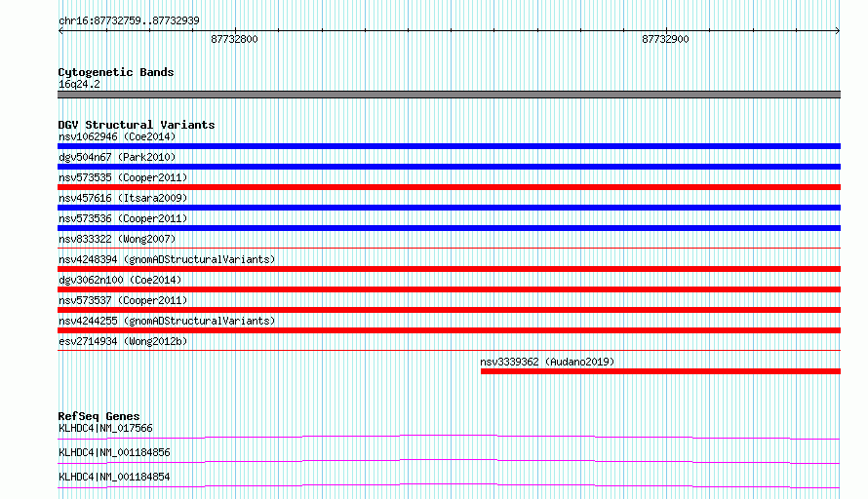Open variant nsv573536 (Cooper2011) label
Image resolution: width=868 pixels, height=499 pixels.
pyautogui.click(x=123, y=218)
